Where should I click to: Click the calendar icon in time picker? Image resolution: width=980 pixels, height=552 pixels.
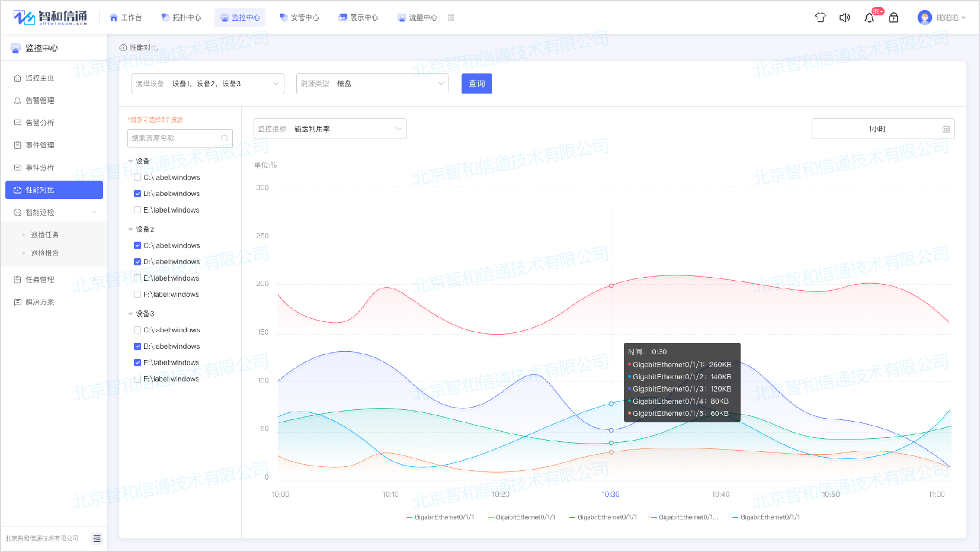(946, 129)
